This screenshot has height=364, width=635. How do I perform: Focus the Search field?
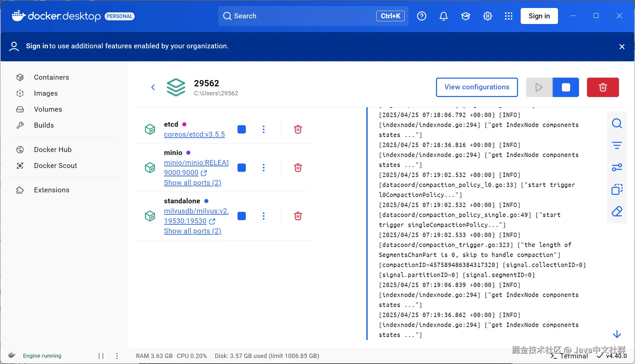[313, 16]
